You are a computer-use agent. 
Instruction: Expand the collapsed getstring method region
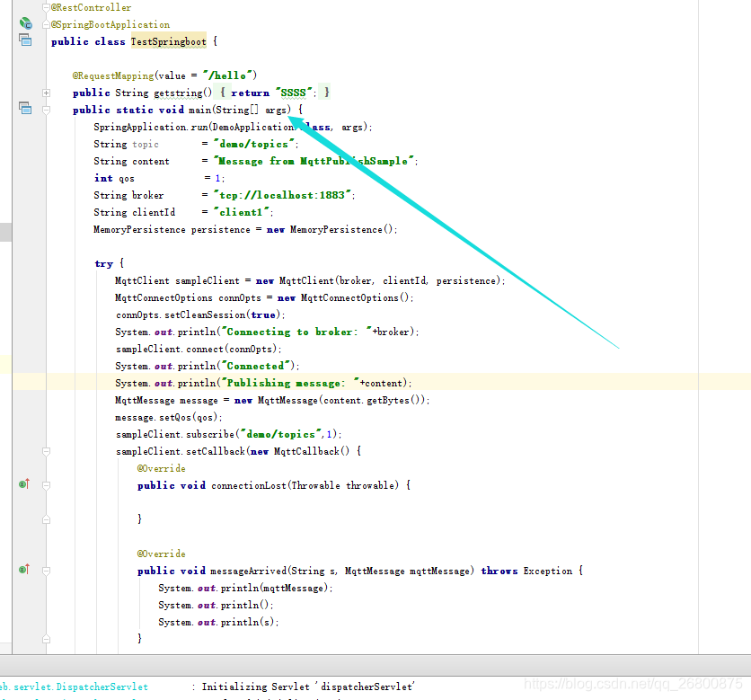46,93
